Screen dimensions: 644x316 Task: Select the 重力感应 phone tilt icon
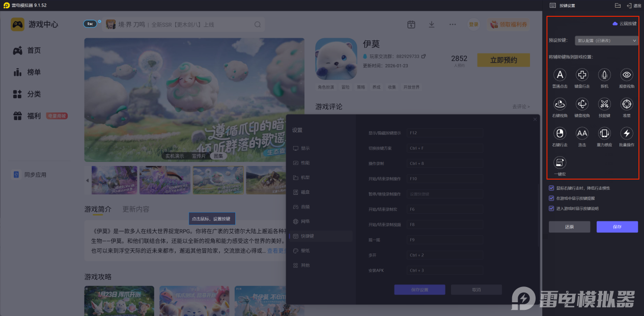tap(604, 133)
